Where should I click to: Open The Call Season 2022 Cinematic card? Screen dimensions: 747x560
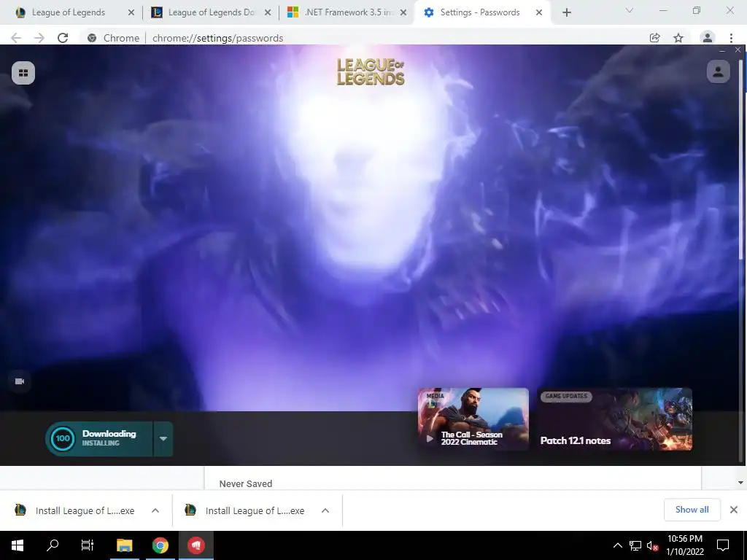473,419
